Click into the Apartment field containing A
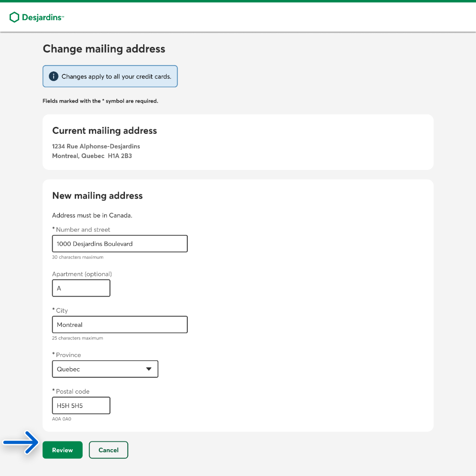Viewport: 476px width, 476px height. [81, 288]
